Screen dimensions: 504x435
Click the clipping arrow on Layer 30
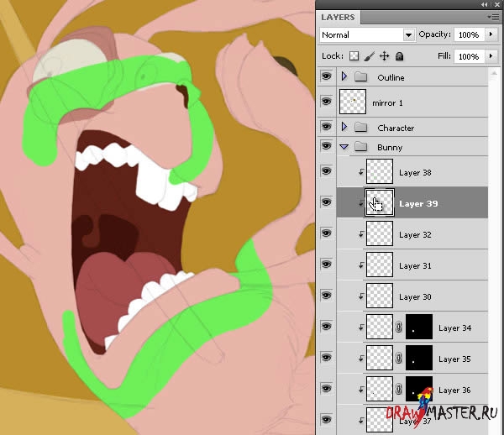click(x=361, y=296)
